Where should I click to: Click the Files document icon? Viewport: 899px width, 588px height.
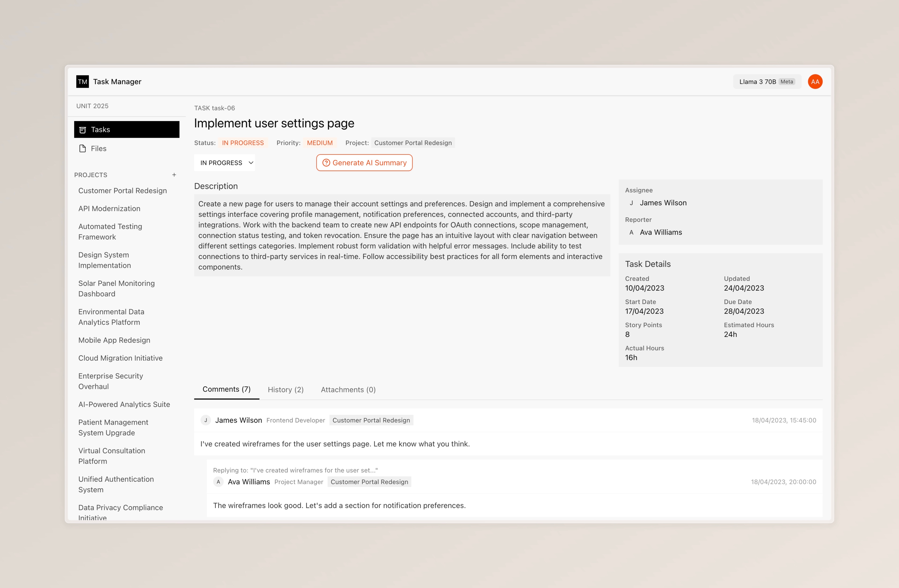(x=82, y=148)
